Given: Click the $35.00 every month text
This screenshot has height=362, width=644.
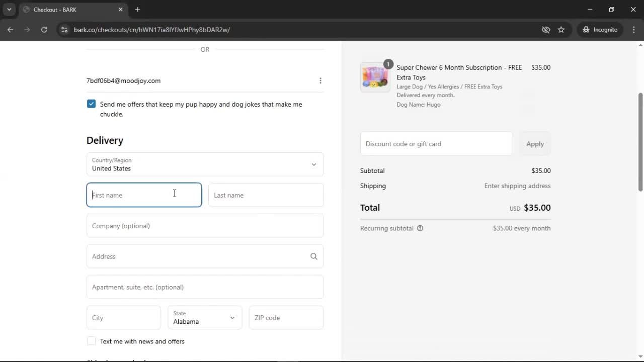Looking at the screenshot, I should pyautogui.click(x=522, y=228).
